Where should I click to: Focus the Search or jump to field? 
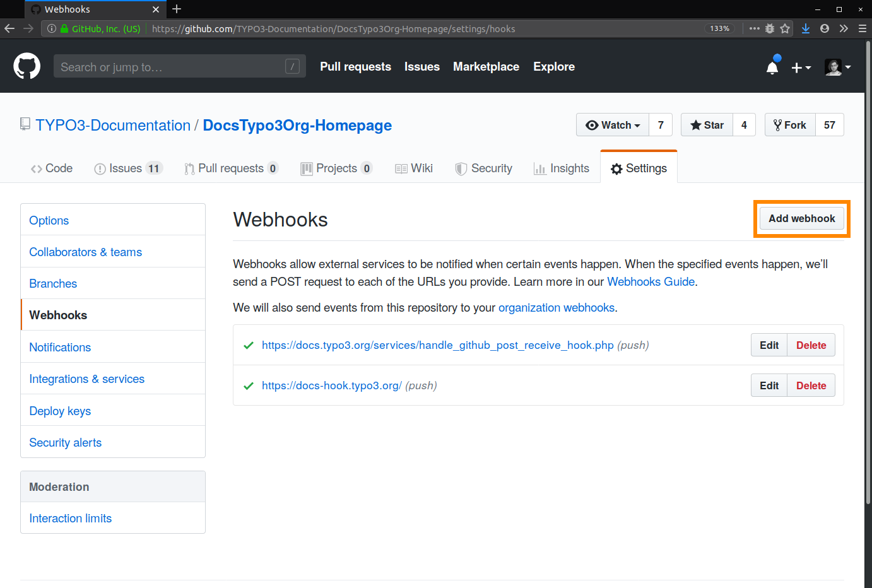(179, 66)
